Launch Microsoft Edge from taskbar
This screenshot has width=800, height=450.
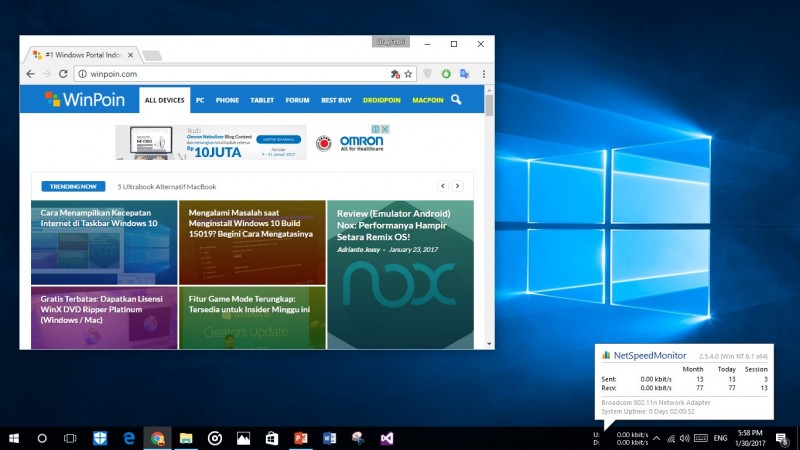tap(129, 438)
